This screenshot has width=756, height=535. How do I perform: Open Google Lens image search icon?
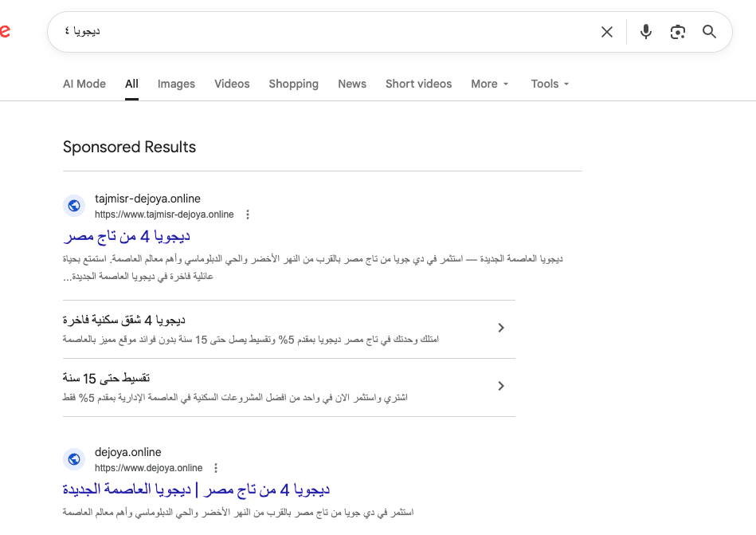tap(677, 32)
